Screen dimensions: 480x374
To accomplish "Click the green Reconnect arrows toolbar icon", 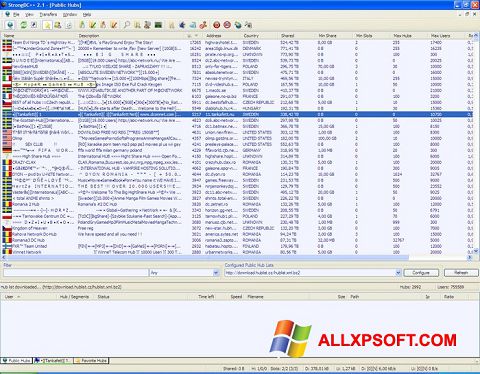I will point(24,25).
